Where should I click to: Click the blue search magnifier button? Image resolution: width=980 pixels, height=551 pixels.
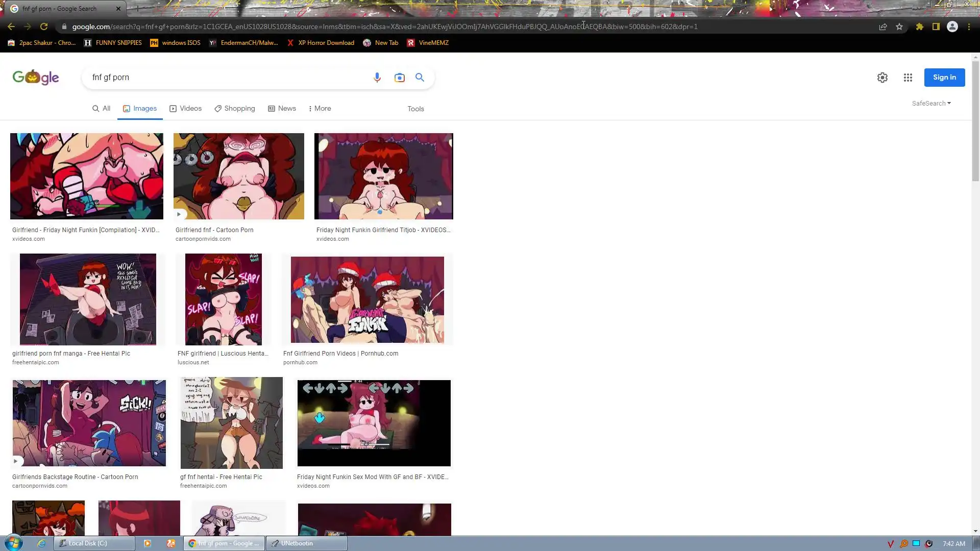420,78
